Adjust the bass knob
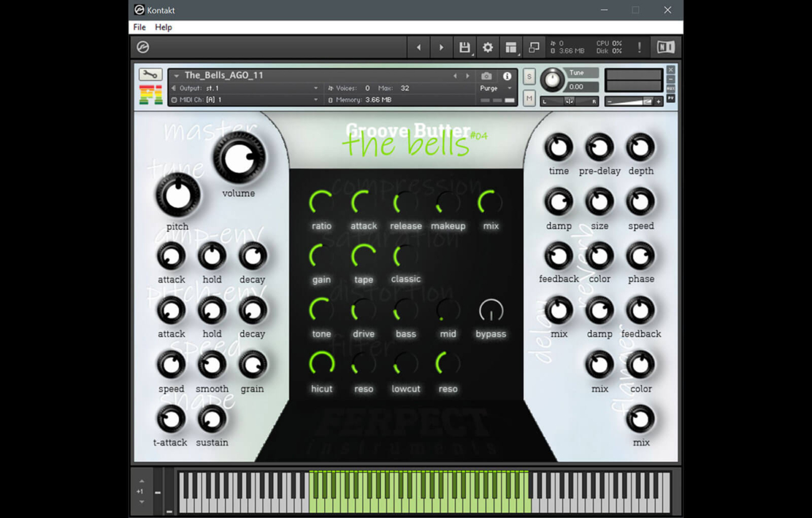 tap(405, 310)
